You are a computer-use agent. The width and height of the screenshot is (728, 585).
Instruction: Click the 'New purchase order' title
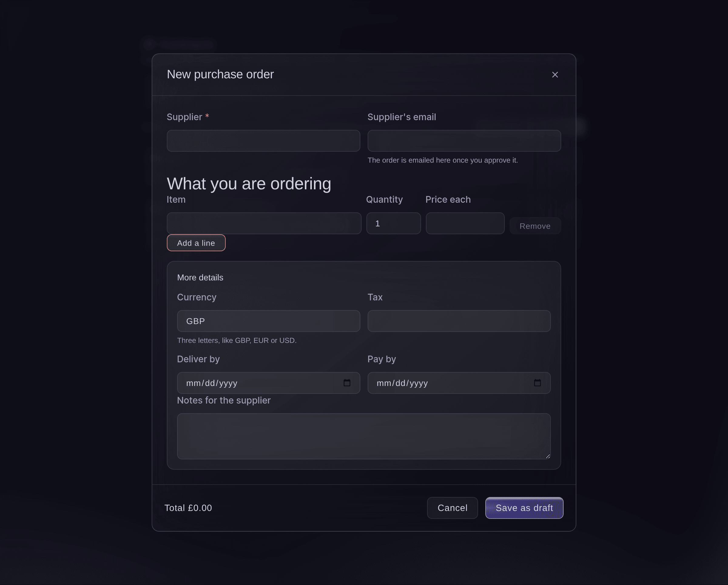coord(220,74)
